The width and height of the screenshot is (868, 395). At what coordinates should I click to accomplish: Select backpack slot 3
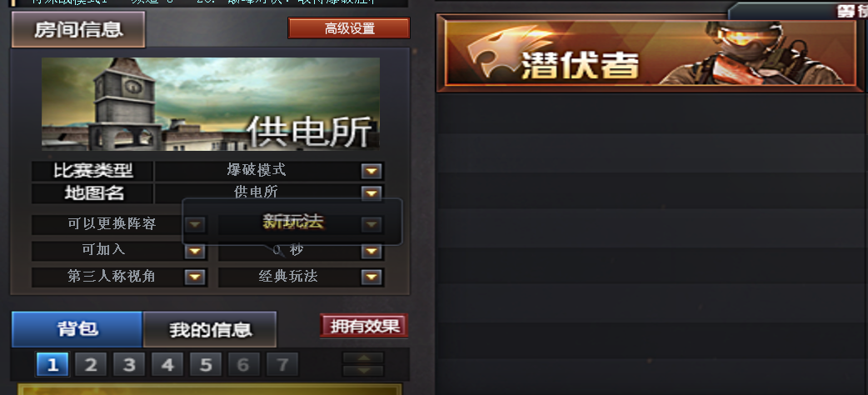point(129,364)
